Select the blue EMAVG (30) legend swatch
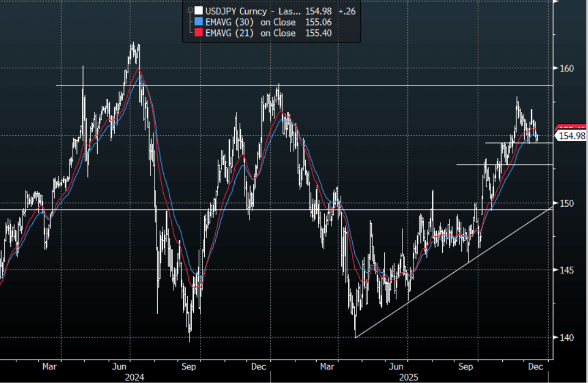The width and height of the screenshot is (588, 383). (198, 22)
